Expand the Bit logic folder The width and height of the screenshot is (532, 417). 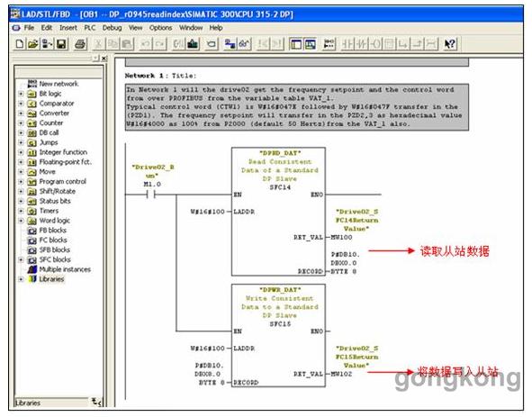pyautogui.click(x=21, y=94)
